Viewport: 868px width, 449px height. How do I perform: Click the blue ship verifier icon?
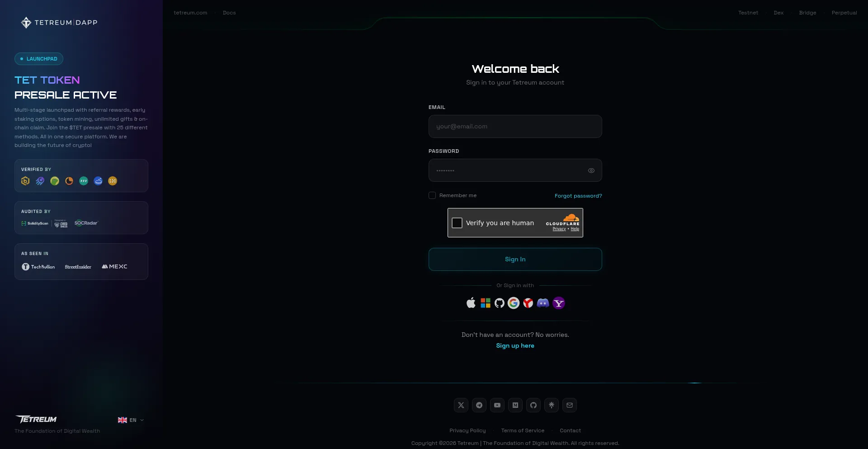point(98,181)
